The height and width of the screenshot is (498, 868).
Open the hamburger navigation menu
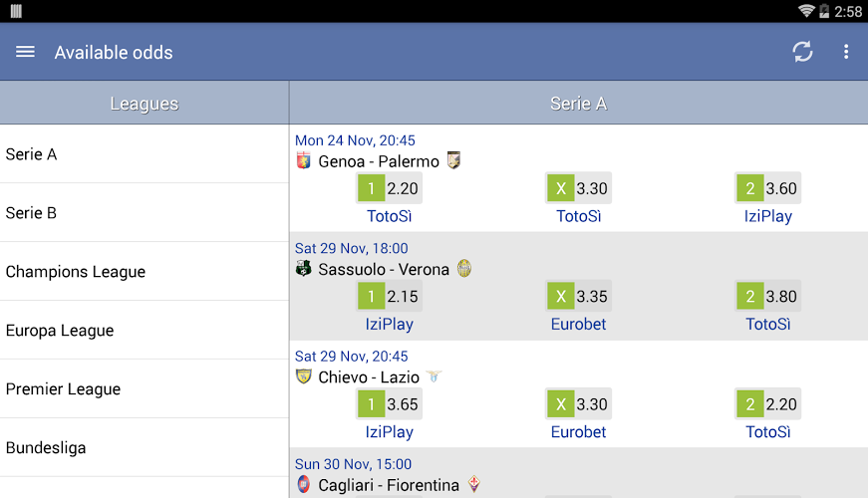tap(26, 52)
